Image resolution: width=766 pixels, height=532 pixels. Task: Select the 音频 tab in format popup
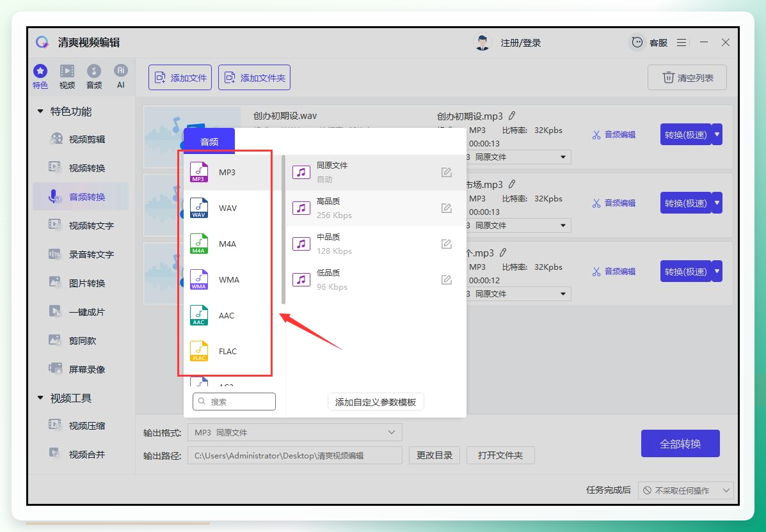(209, 141)
